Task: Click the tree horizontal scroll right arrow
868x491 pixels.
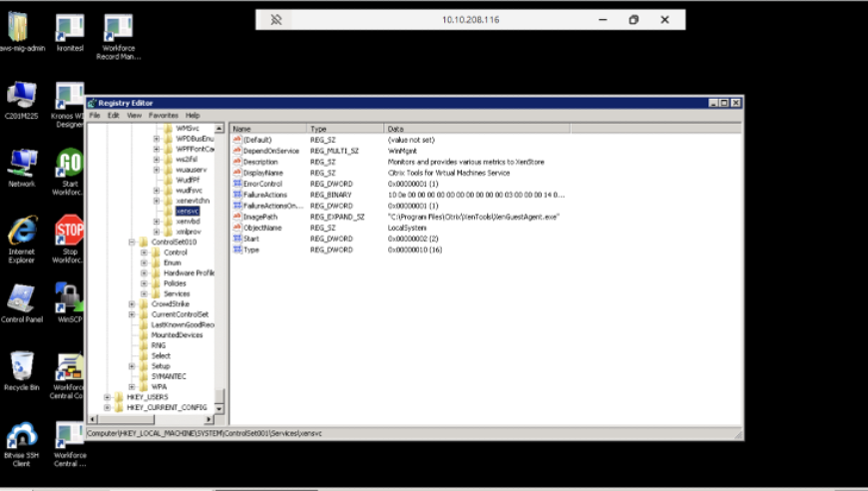Action: (209, 419)
